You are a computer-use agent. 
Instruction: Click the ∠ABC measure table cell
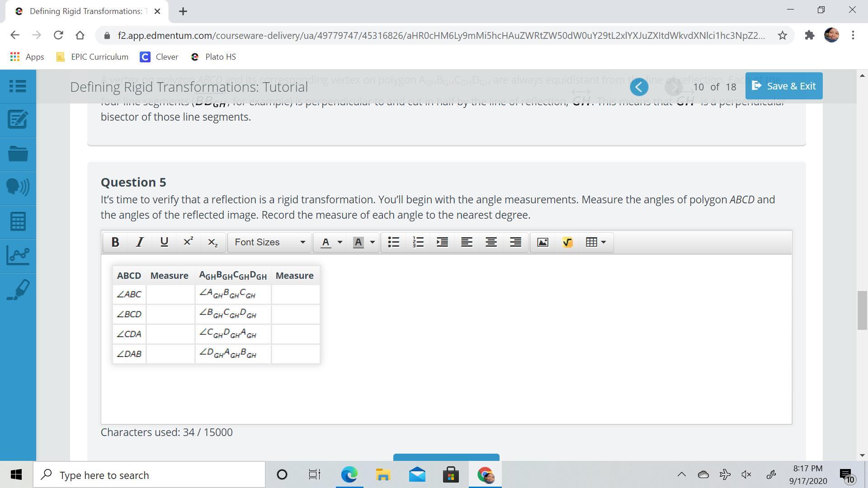tap(170, 294)
